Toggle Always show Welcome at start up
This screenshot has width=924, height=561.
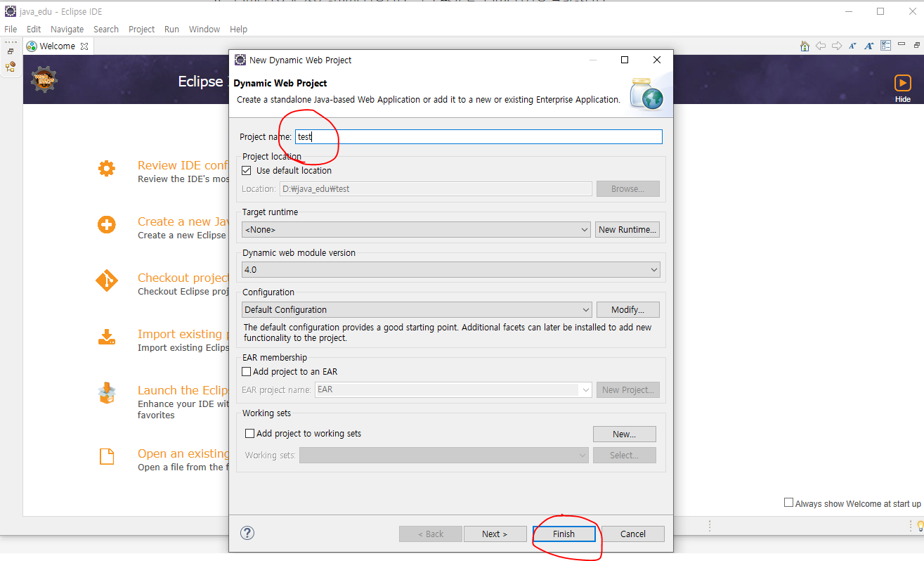789,503
